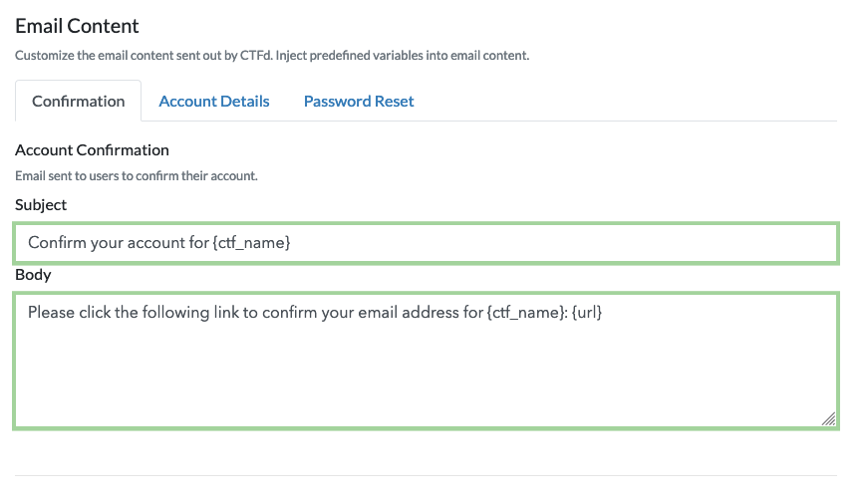Image resolution: width=868 pixels, height=503 pixels.
Task: Click the Email Content heading
Action: 77,26
